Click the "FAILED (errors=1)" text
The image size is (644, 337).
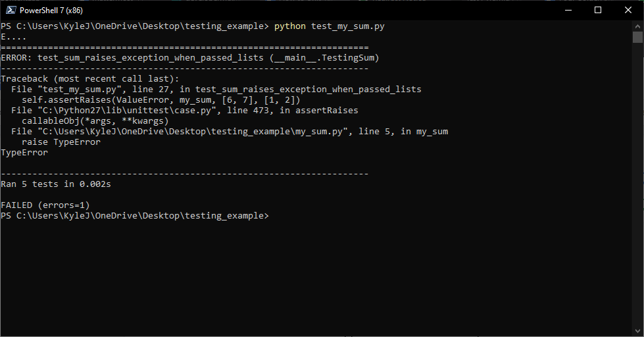[x=45, y=205]
